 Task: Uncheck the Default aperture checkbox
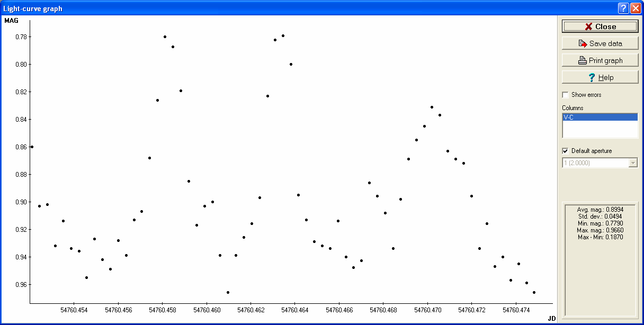[566, 151]
